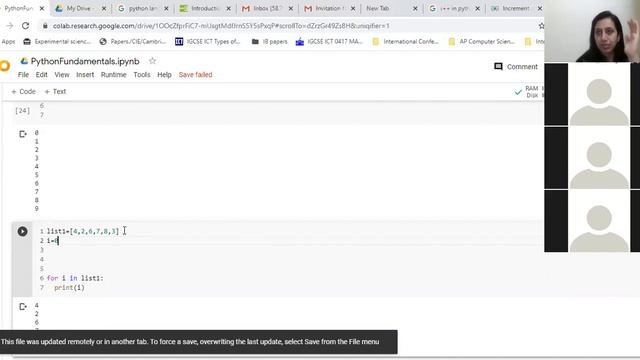
Task: Open the Insert menu
Action: click(x=85, y=75)
